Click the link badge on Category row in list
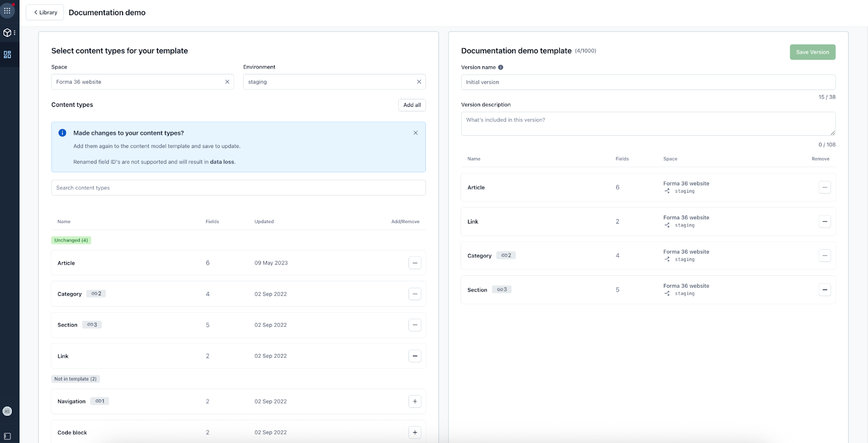This screenshot has height=443, width=868. click(x=96, y=294)
